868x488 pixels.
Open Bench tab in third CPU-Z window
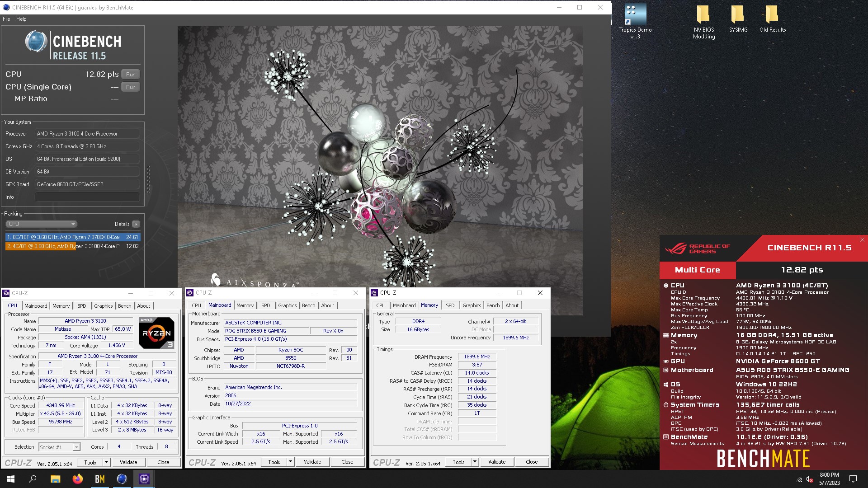click(x=493, y=305)
